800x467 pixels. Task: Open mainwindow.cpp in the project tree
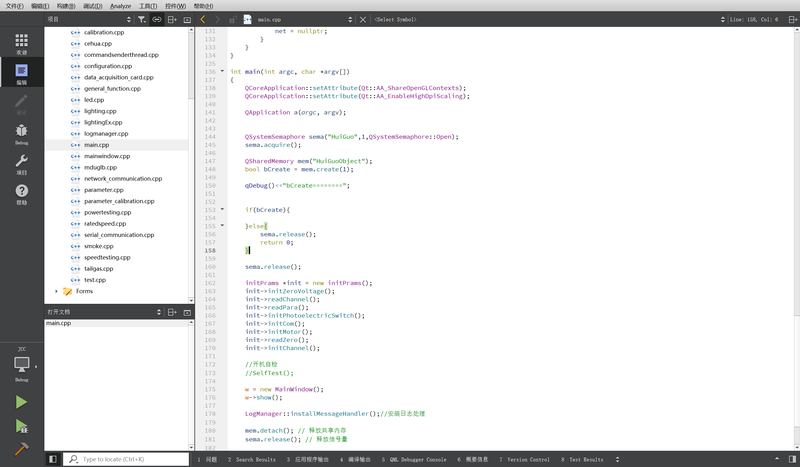coord(107,156)
